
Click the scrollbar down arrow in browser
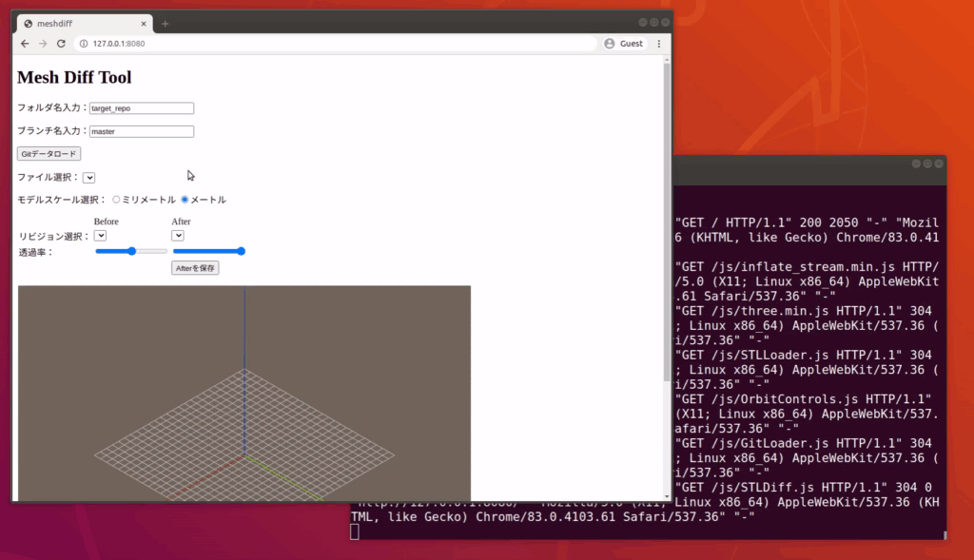tap(667, 496)
